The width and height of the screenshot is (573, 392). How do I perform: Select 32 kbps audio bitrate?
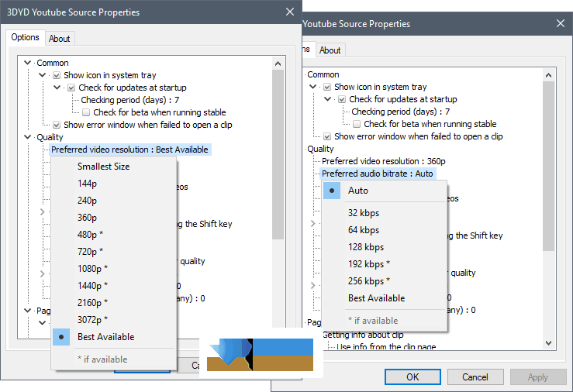tap(385, 213)
